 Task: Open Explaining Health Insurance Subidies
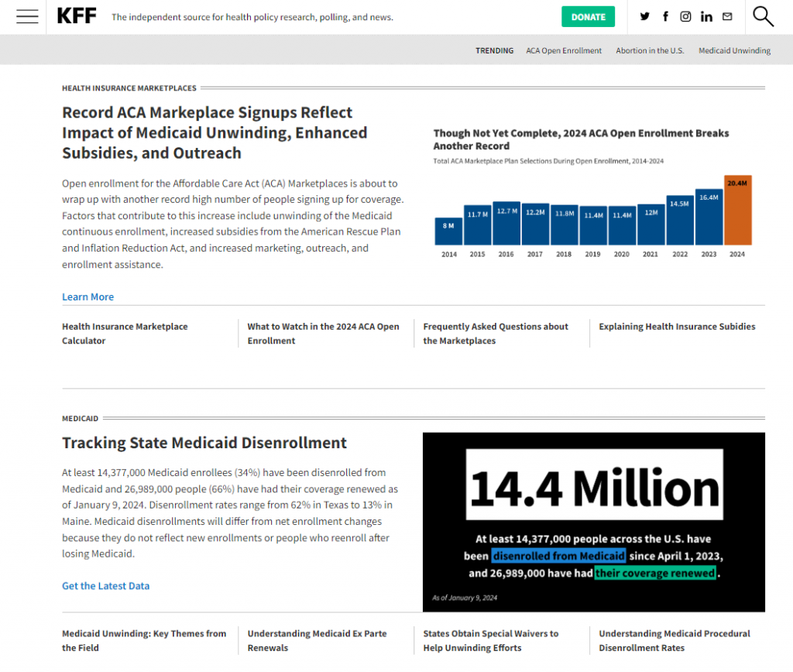click(677, 327)
